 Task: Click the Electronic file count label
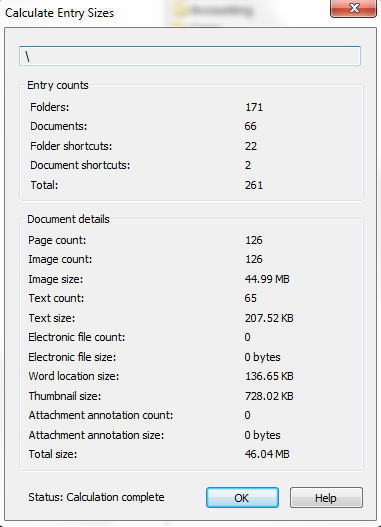pyautogui.click(x=77, y=337)
